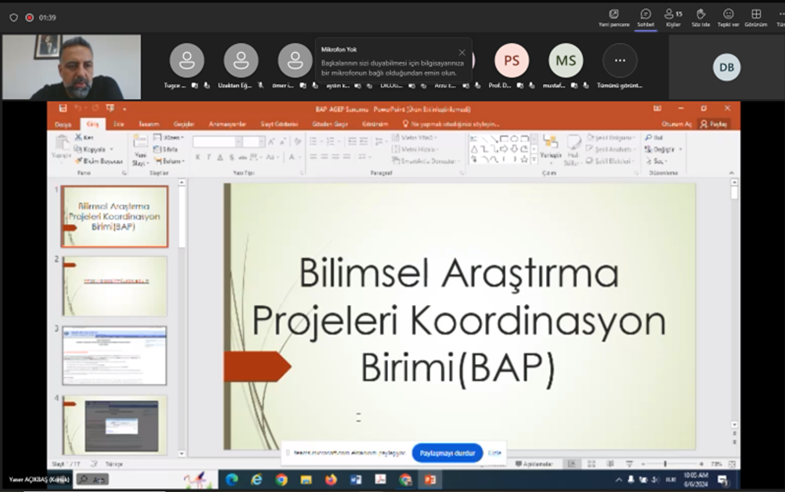Image resolution: width=785 pixels, height=492 pixels.
Task: Click the PS participant avatar
Action: (x=512, y=61)
